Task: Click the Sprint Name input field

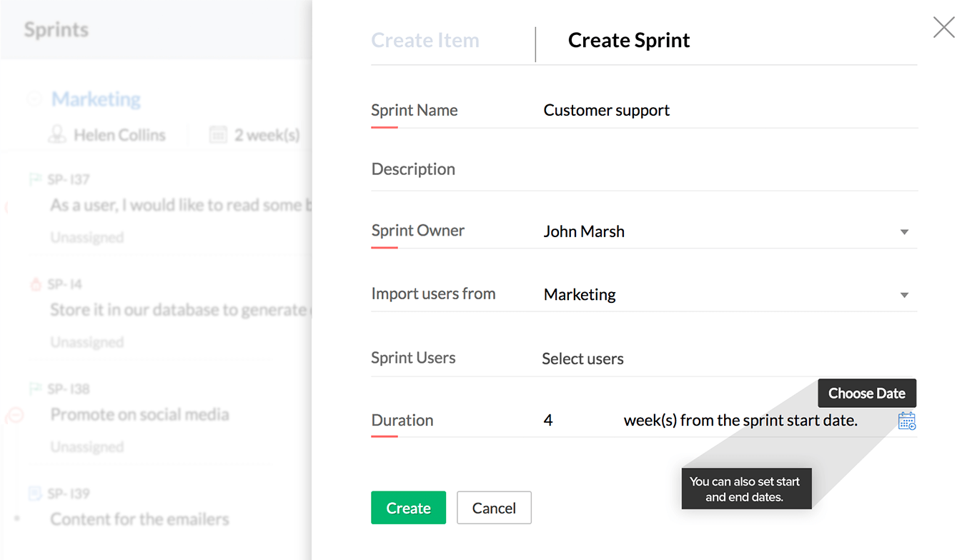Action: pyautogui.click(x=715, y=111)
